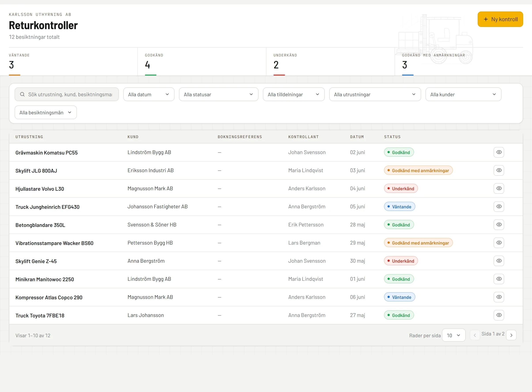Change rows per page dropdown showing 10
The width and height of the screenshot is (532, 392).
click(x=453, y=335)
